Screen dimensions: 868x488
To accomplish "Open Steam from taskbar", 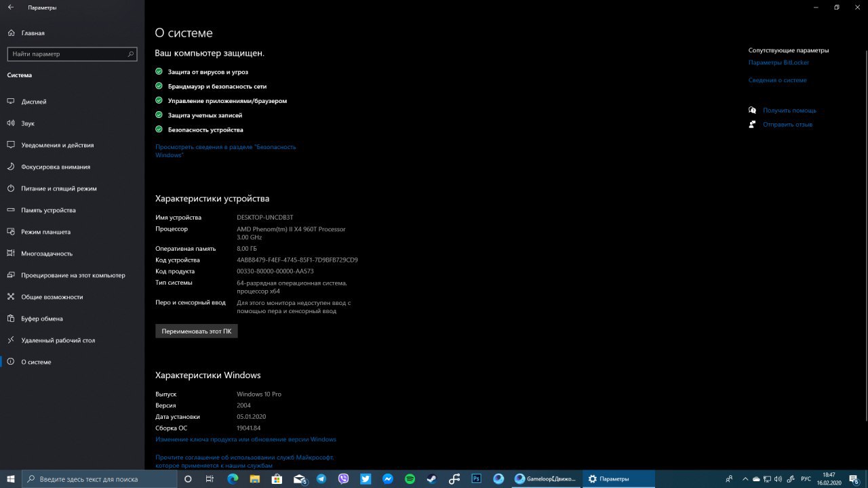I will point(432,479).
